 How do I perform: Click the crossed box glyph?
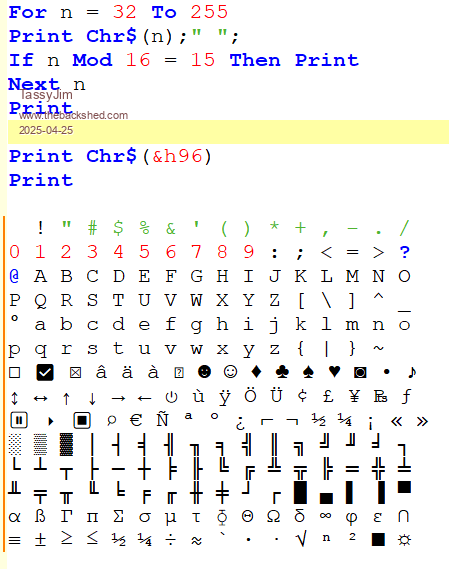(x=75, y=373)
